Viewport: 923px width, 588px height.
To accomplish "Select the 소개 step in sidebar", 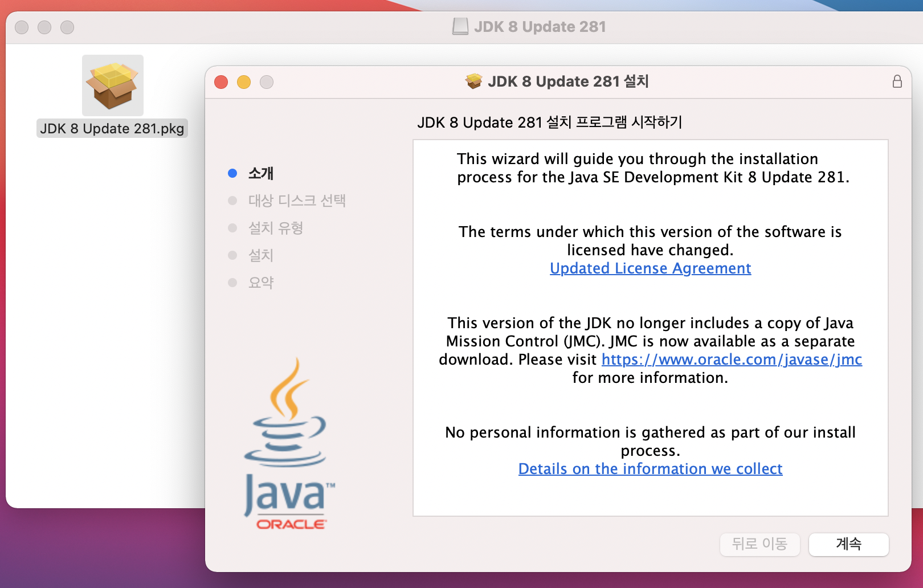I will (260, 173).
